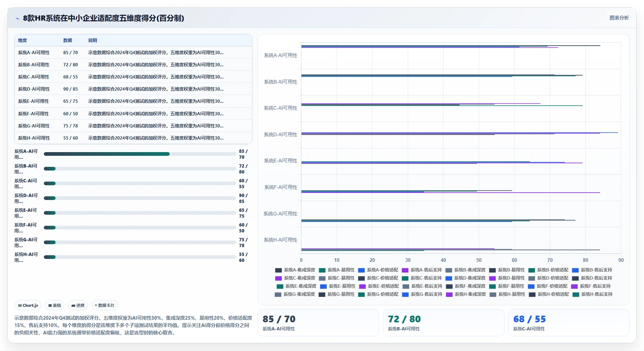The image size is (644, 351).
Task: Click the 进度 tag
Action: pyautogui.click(x=78, y=305)
